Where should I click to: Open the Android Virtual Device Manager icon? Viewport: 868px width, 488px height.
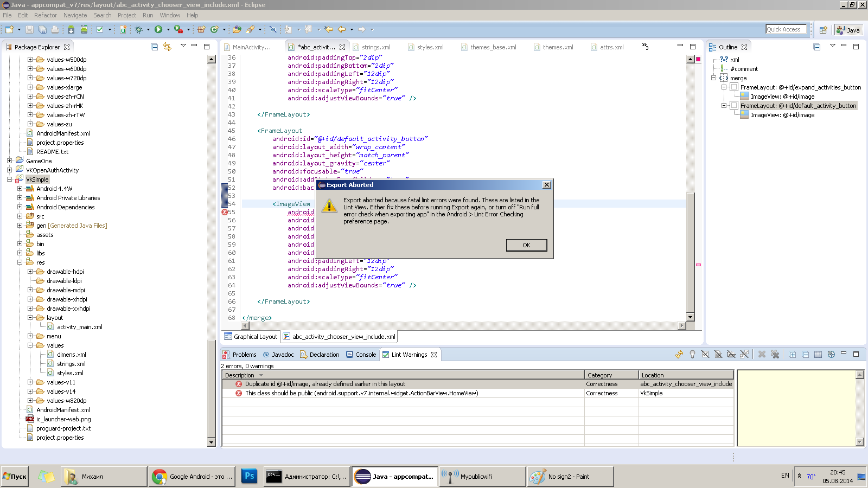[x=84, y=29]
